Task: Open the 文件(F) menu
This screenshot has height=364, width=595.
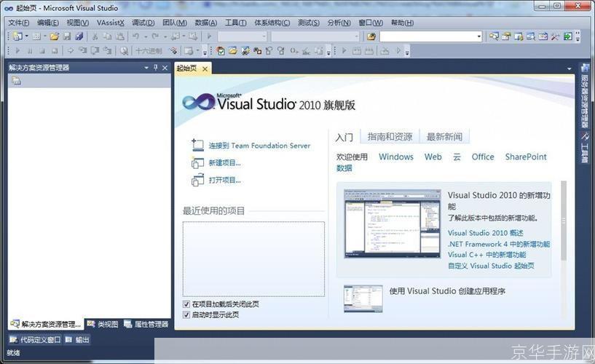Action: coord(19,23)
